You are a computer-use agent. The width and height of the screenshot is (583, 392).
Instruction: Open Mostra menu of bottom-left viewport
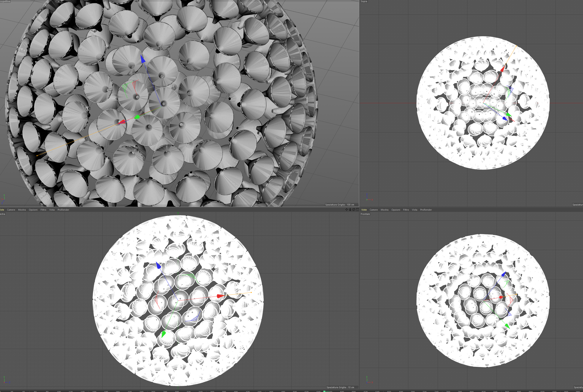(x=22, y=210)
